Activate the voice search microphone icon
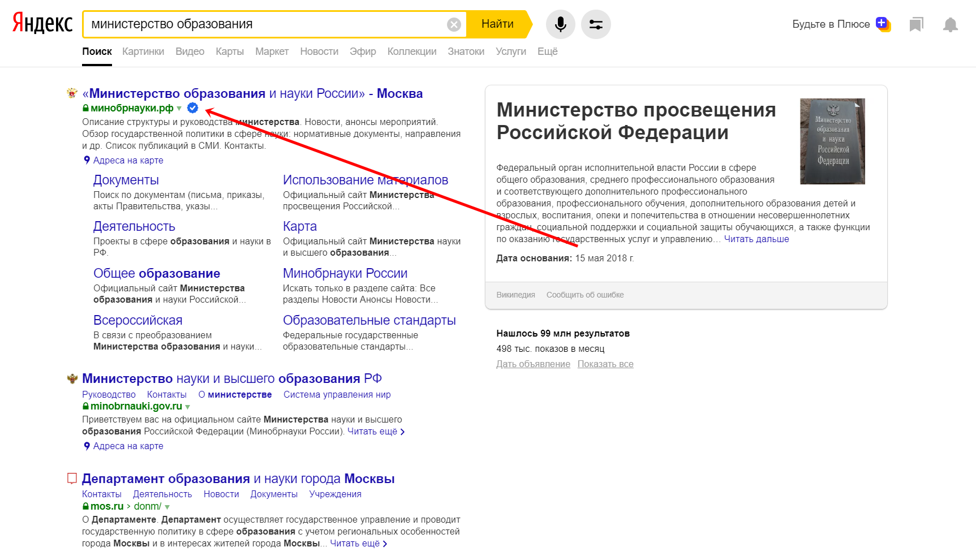 pos(560,24)
